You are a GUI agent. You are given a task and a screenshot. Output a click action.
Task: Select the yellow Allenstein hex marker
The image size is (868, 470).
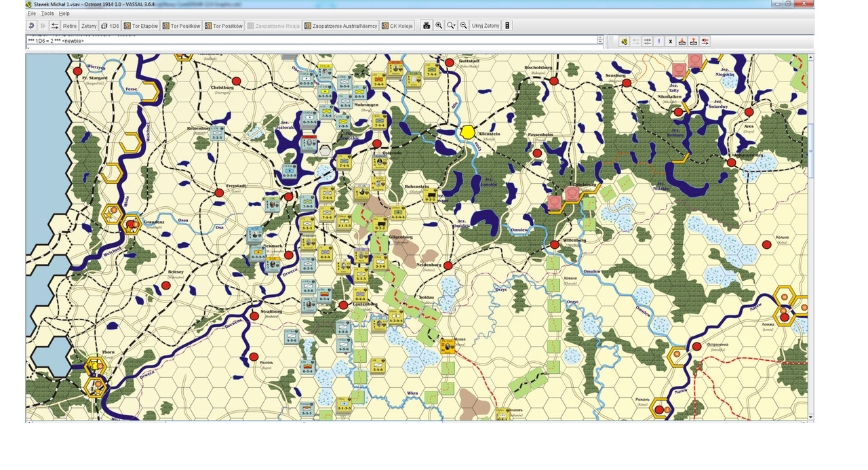point(467,132)
